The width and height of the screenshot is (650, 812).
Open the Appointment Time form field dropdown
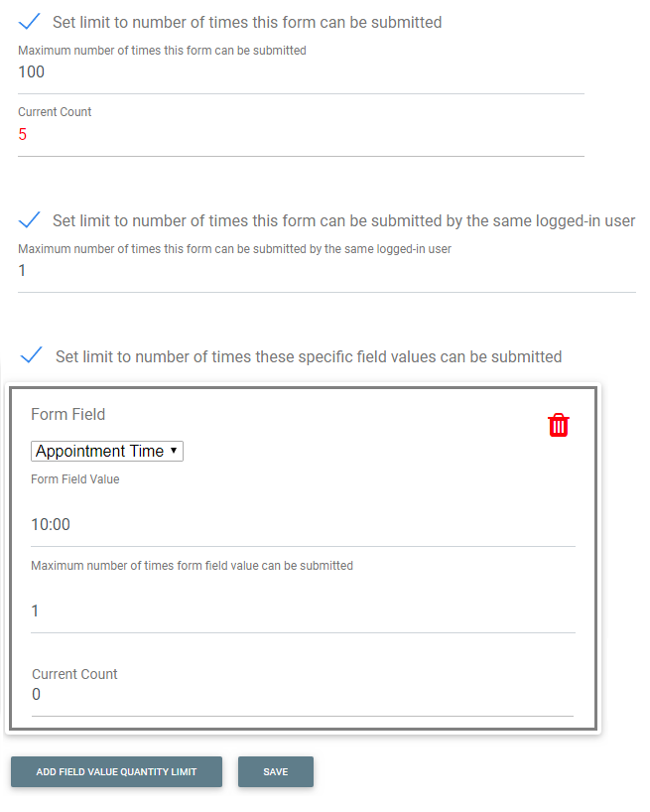107,451
